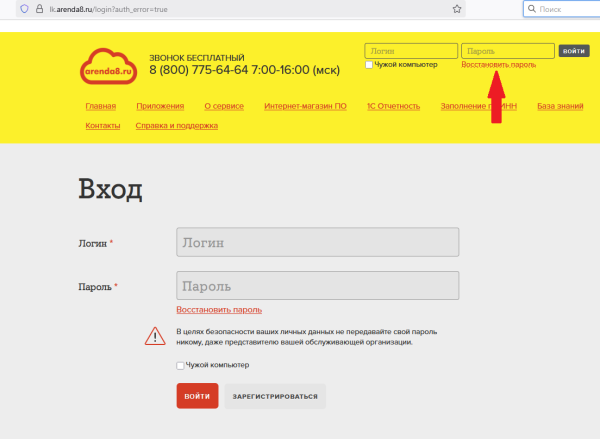The width and height of the screenshot is (600, 439).
Task: Go to the 'Приложения' menu item
Action: point(160,106)
